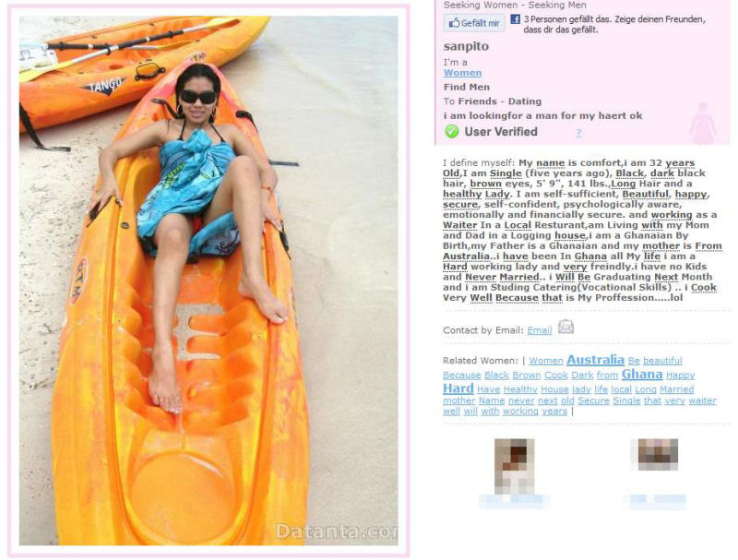Click the Facebook logo icon
The image size is (738, 560).
(516, 19)
